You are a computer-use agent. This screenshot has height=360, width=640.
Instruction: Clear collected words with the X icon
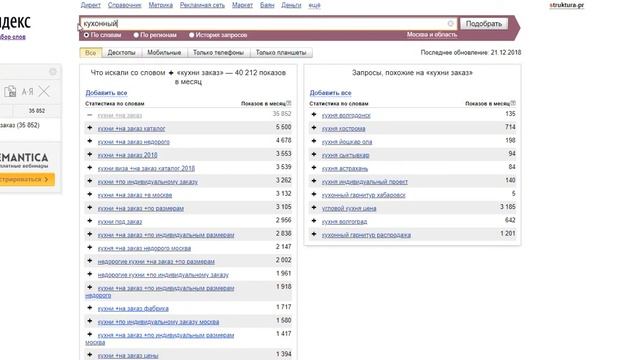(x=44, y=91)
